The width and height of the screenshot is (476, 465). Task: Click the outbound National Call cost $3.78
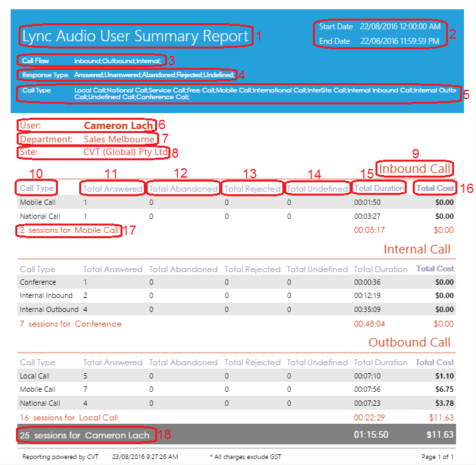(x=445, y=403)
